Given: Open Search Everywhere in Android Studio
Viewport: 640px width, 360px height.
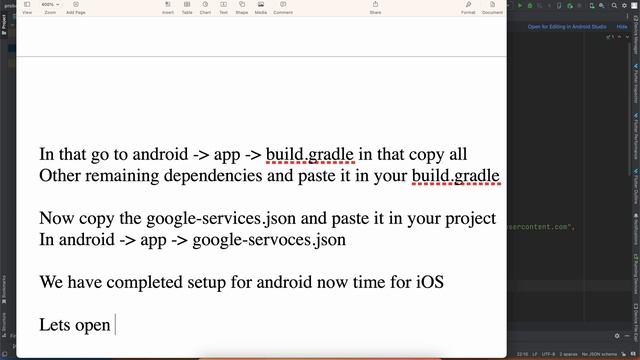Looking at the screenshot, I should coord(614,6).
